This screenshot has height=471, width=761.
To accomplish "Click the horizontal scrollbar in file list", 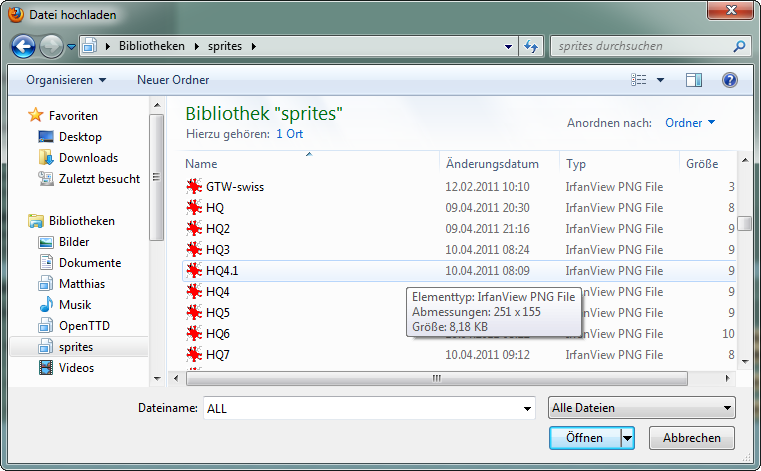I will pyautogui.click(x=436, y=378).
